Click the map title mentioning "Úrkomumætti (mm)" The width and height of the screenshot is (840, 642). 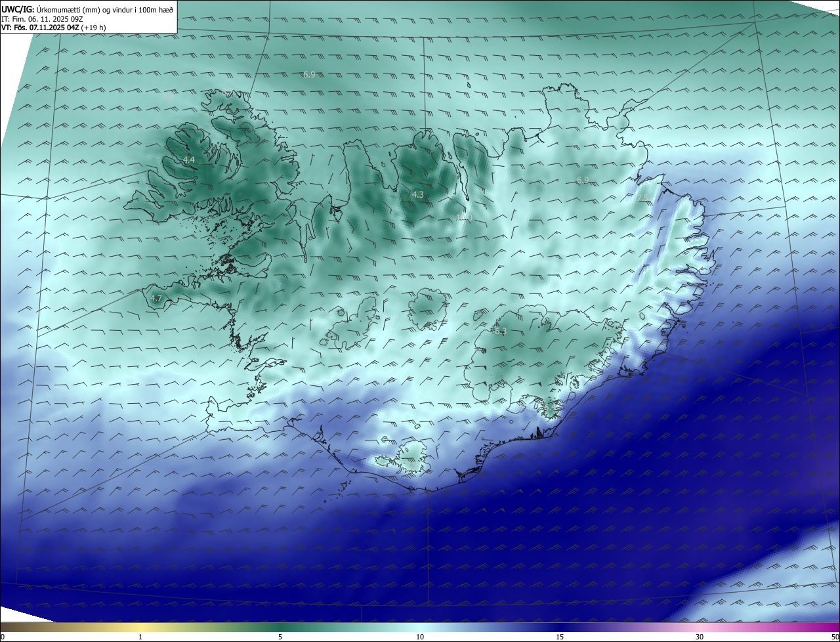coord(87,9)
